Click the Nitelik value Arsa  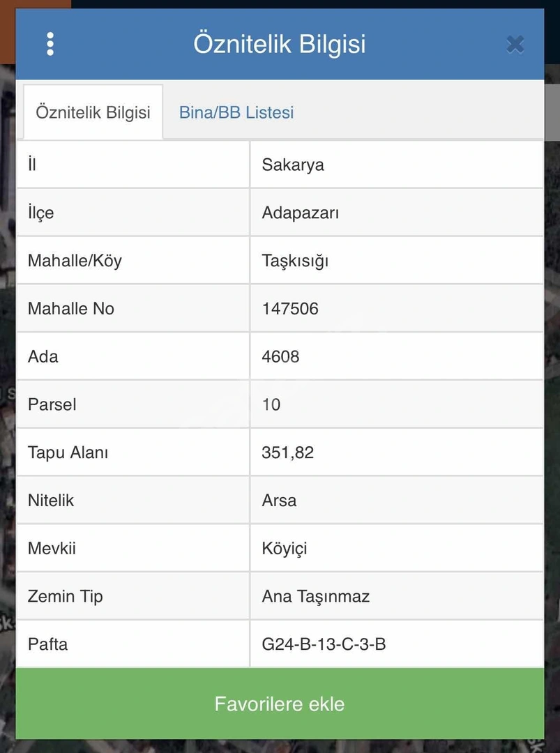click(x=279, y=501)
